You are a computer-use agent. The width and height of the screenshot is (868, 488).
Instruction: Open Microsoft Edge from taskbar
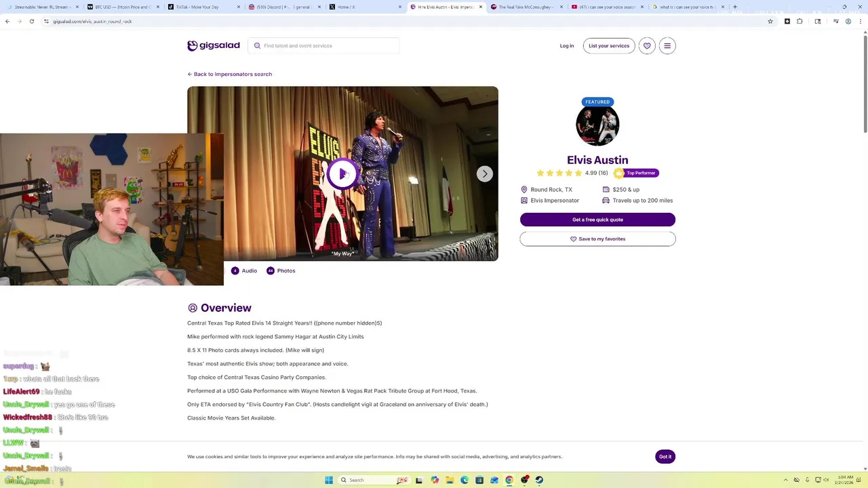coord(465,480)
